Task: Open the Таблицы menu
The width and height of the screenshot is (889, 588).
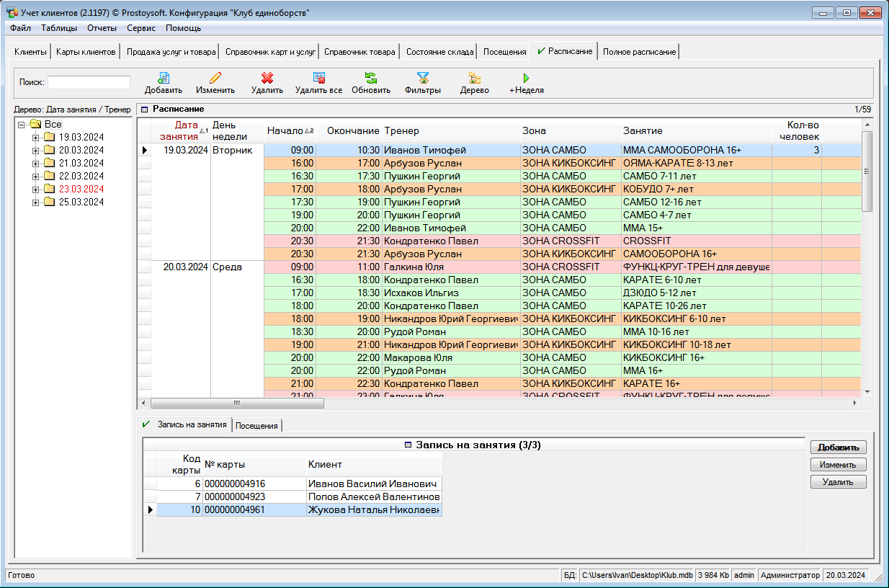Action: pos(59,28)
